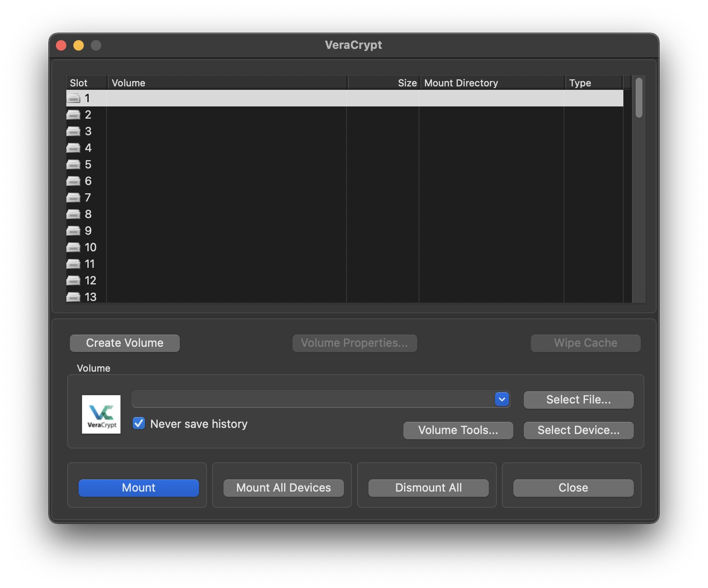Select the drive icon for slot 12
The image size is (708, 588).
point(73,281)
